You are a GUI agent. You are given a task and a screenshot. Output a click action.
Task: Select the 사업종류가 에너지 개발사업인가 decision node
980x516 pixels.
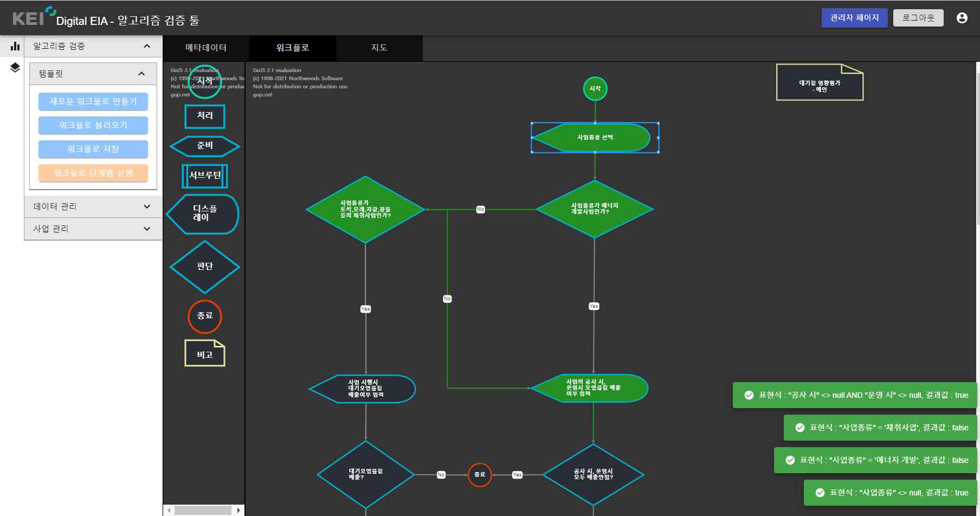click(x=595, y=209)
